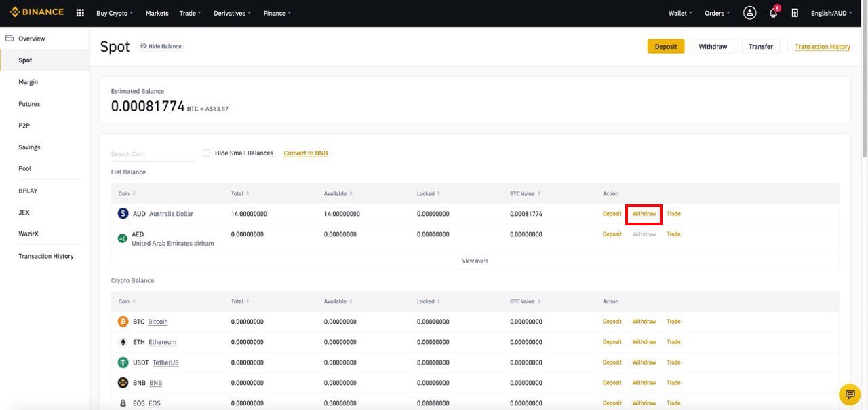Open the notifications bell icon
The height and width of the screenshot is (410, 868).
click(773, 13)
